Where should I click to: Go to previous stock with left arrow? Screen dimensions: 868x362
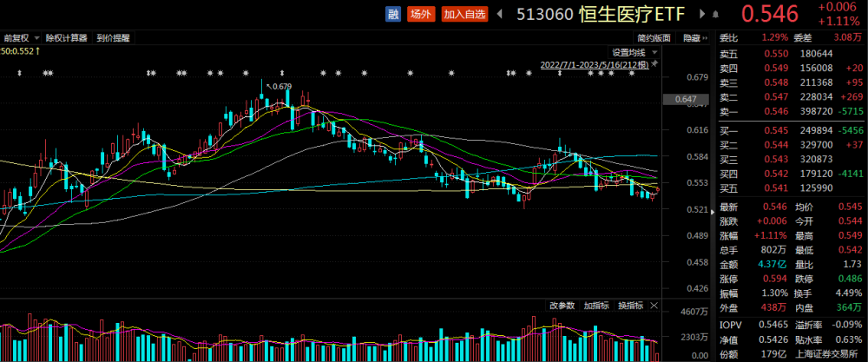[x=501, y=15]
